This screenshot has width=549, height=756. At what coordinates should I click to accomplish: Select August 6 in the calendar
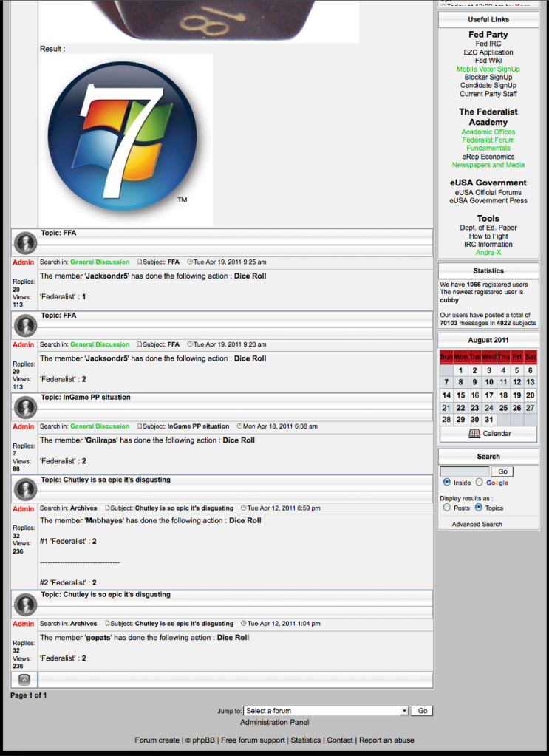click(531, 370)
